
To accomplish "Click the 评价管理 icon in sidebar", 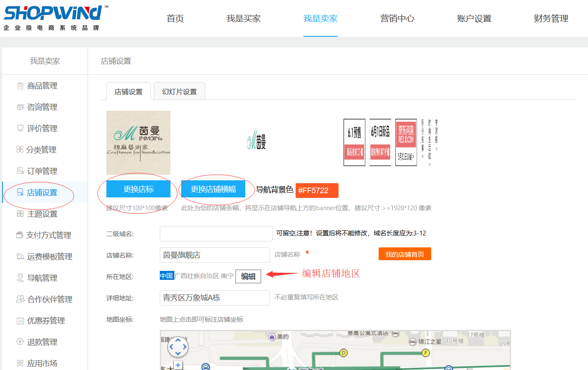I will 20,128.
